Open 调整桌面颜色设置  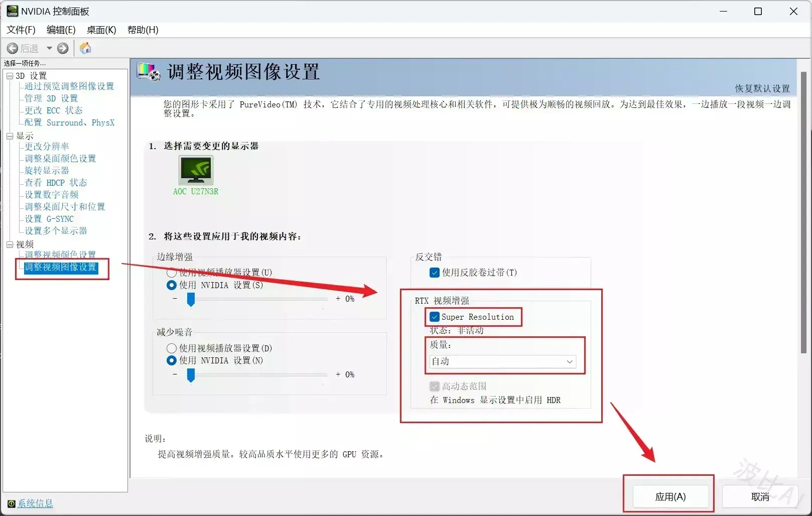60,159
